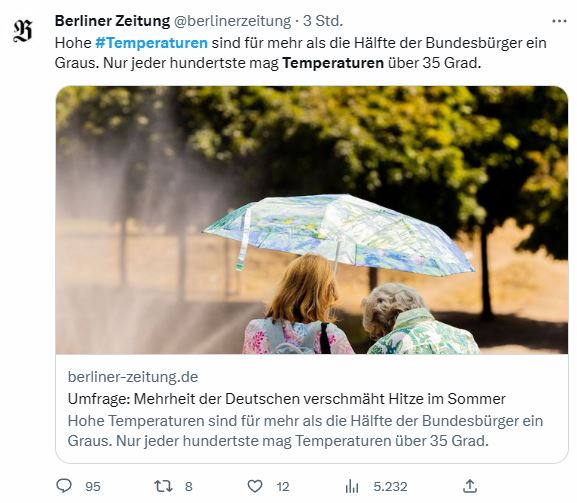Click the reply speech bubble icon
This screenshot has width=577, height=503.
(x=64, y=486)
